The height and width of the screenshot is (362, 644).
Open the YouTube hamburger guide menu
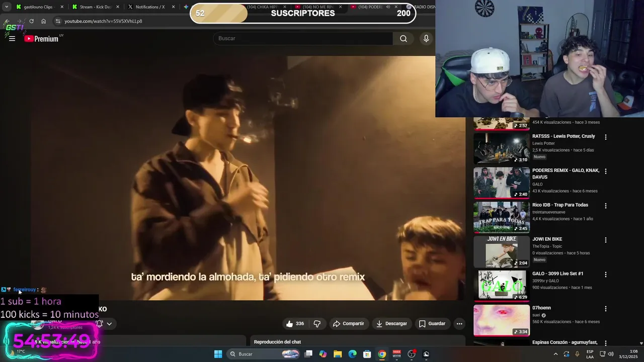(x=12, y=39)
